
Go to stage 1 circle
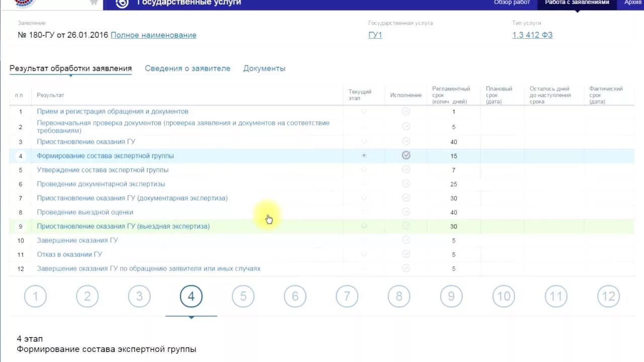coord(35,297)
